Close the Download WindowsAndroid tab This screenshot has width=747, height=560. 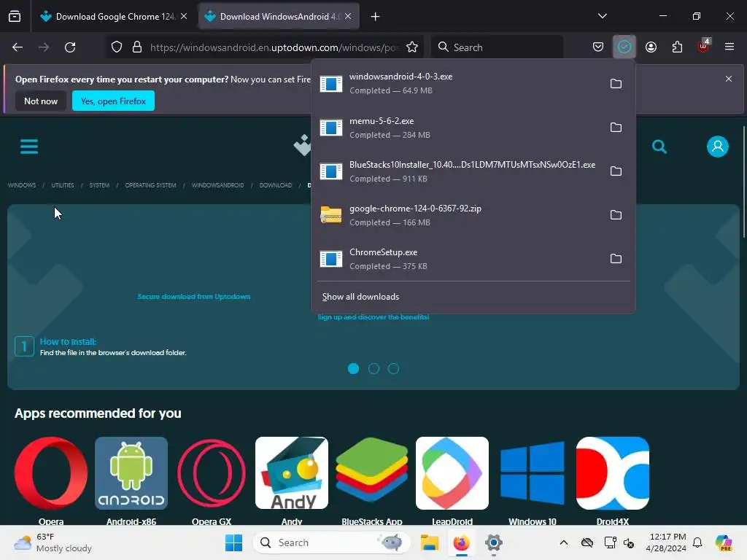348,16
